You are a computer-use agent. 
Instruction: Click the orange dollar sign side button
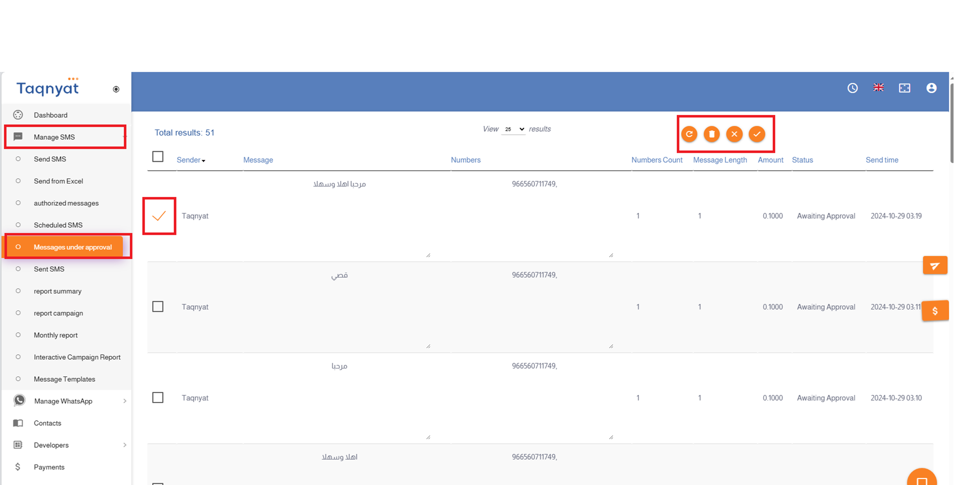935,311
